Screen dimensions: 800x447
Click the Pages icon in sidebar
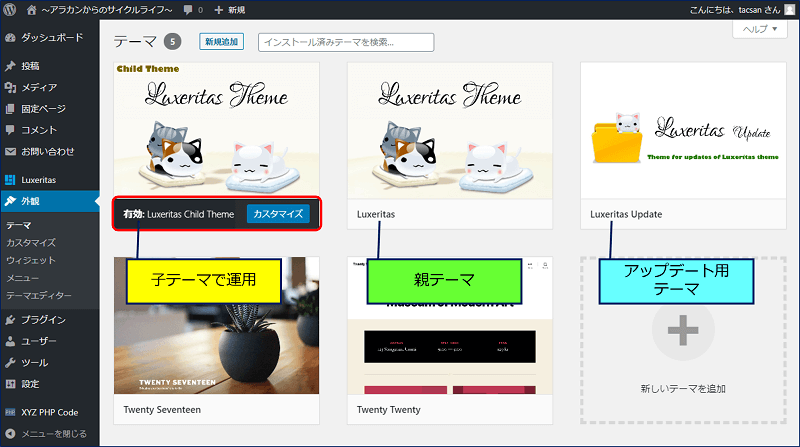tap(10, 109)
